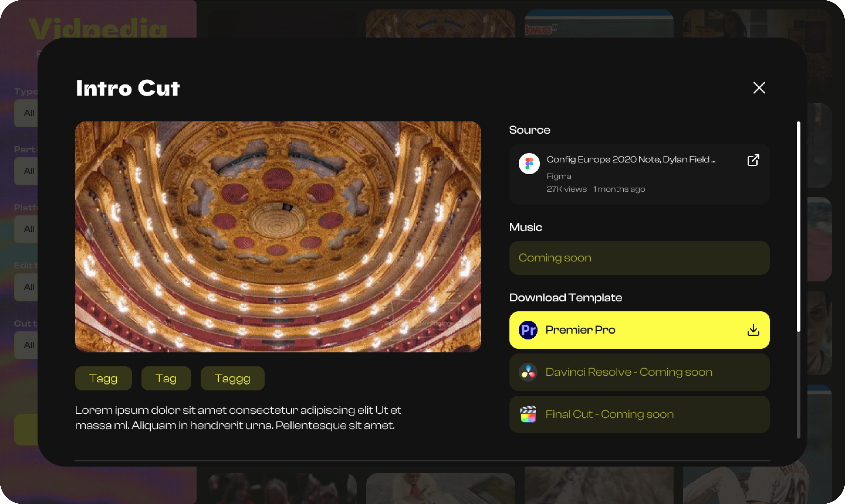This screenshot has height=504, width=845.
Task: Open the Cut type All dropdown
Action: tap(26, 345)
